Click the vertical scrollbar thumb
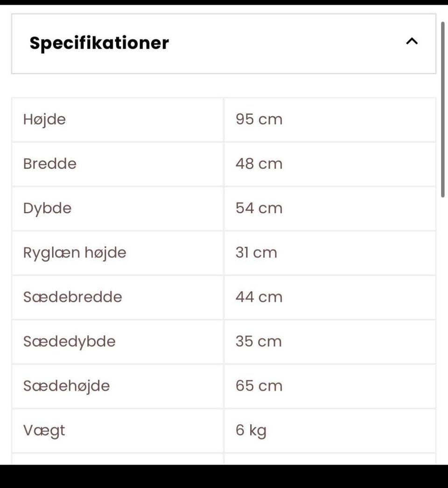The image size is (448, 488). coord(443,110)
